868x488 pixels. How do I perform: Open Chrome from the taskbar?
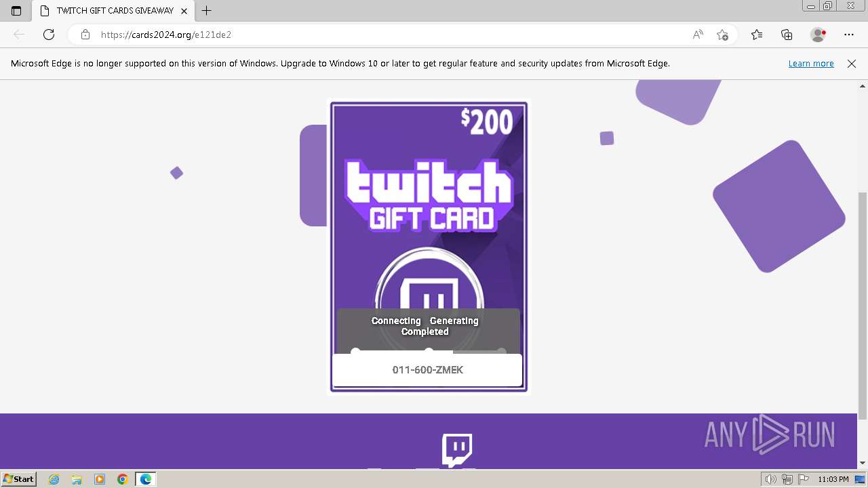point(122,479)
